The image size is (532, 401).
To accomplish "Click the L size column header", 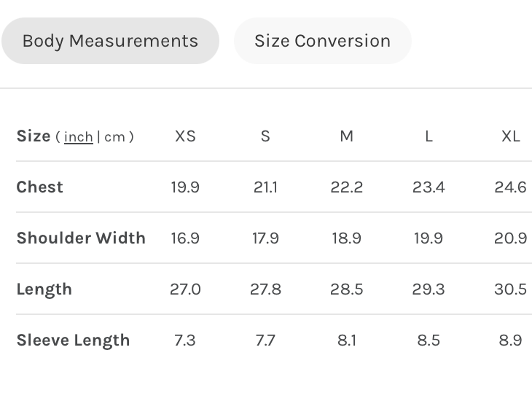I will coord(429,136).
